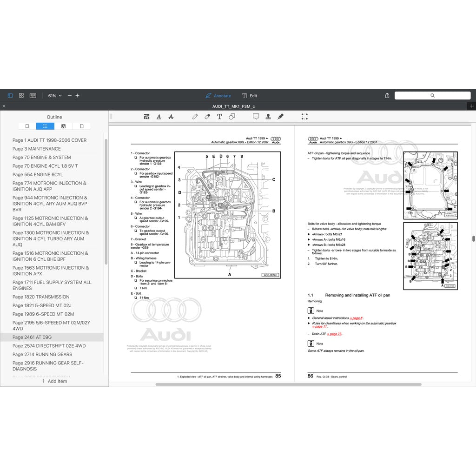This screenshot has width=476, height=476.
Task: Select the underline text tool
Action: [159, 117]
